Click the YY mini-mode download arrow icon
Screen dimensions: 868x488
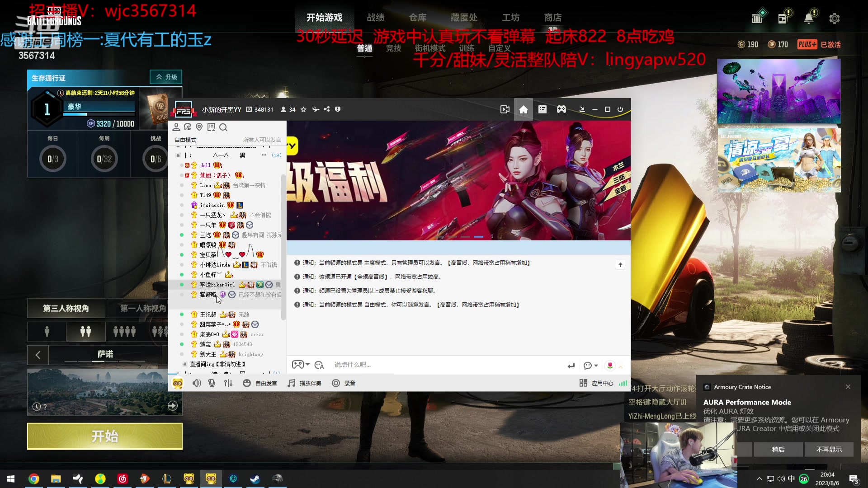coord(582,109)
